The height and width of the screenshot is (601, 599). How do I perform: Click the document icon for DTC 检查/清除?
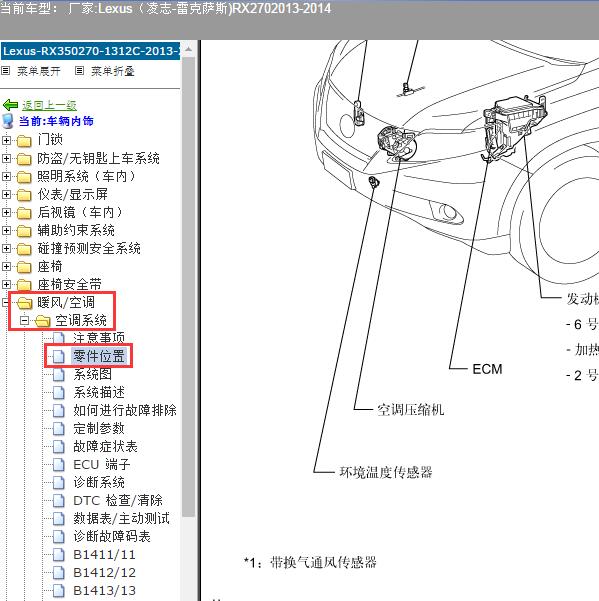[x=59, y=501]
